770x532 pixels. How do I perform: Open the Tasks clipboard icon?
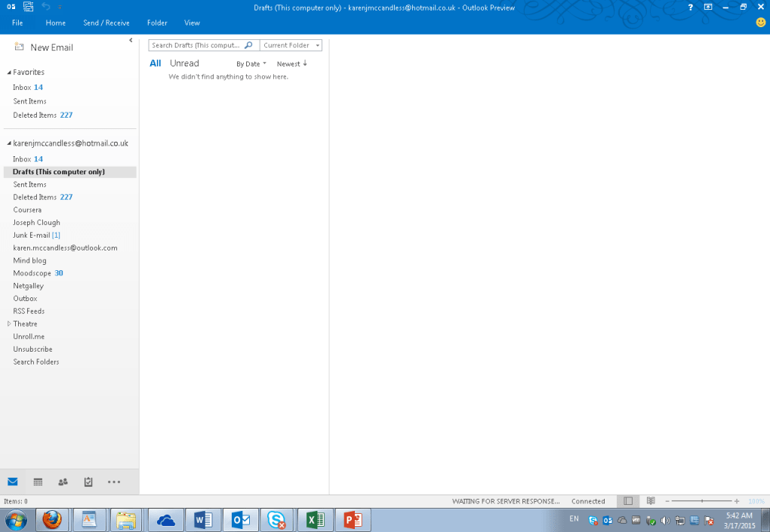click(x=88, y=481)
